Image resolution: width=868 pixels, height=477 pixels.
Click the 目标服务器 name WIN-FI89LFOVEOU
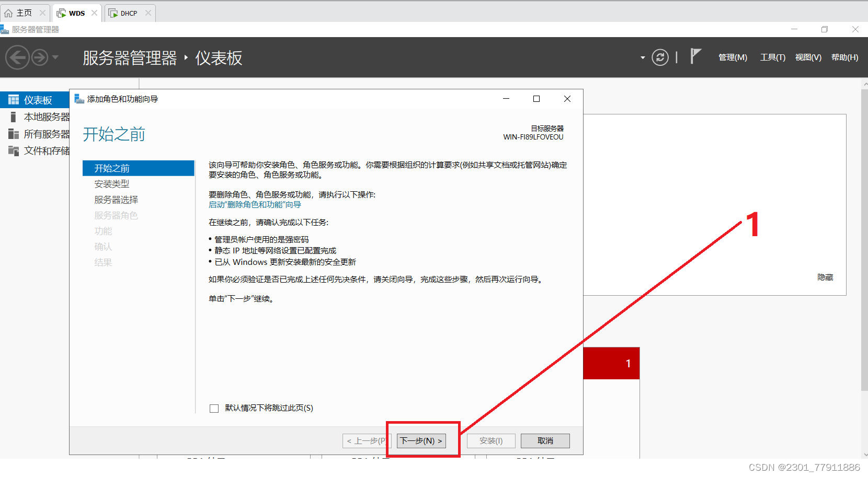click(533, 137)
